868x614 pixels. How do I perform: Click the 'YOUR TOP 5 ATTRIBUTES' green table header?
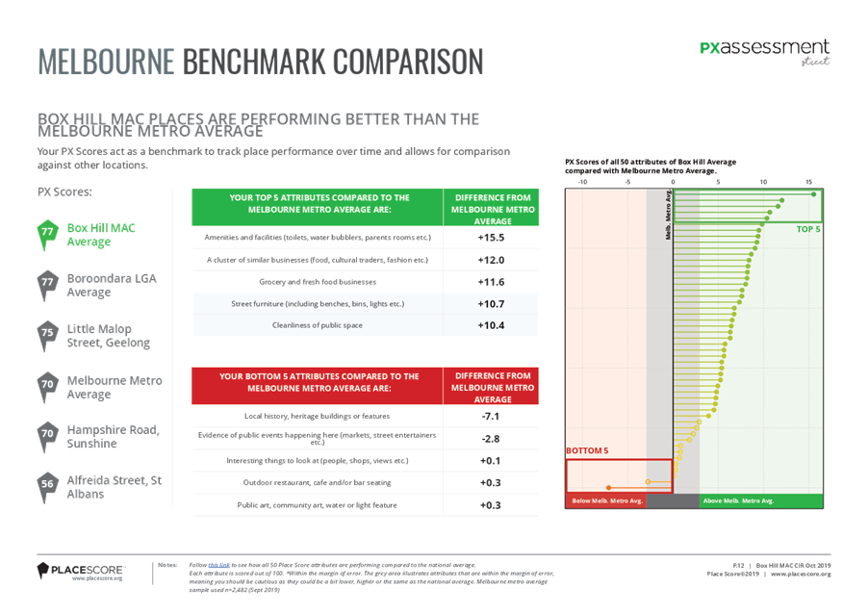[318, 207]
